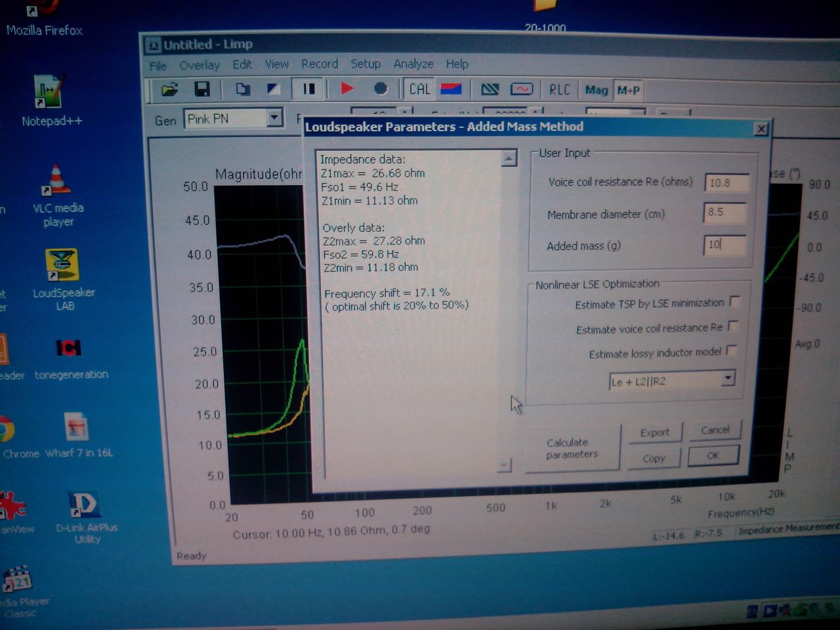840x630 pixels.
Task: Click the results box scroll up arrow
Action: [509, 158]
